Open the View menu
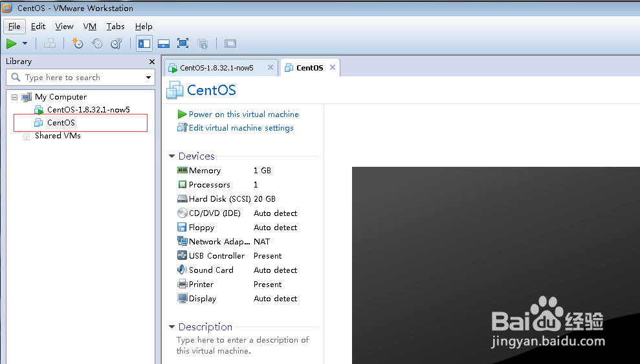Image resolution: width=640 pixels, height=364 pixels. pyautogui.click(x=64, y=27)
